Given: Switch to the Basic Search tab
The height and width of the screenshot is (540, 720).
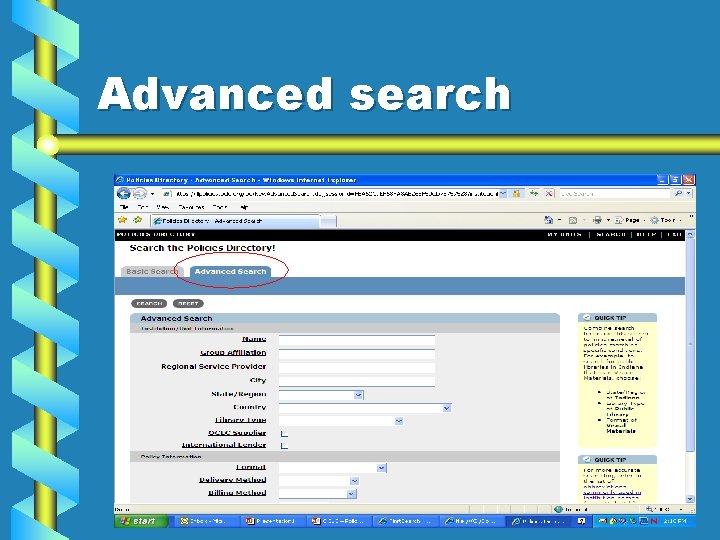Looking at the screenshot, I should click(151, 271).
